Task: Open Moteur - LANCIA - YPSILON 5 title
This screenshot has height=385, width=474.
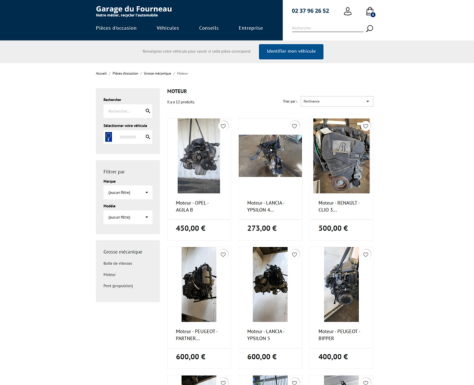Action: [266, 335]
